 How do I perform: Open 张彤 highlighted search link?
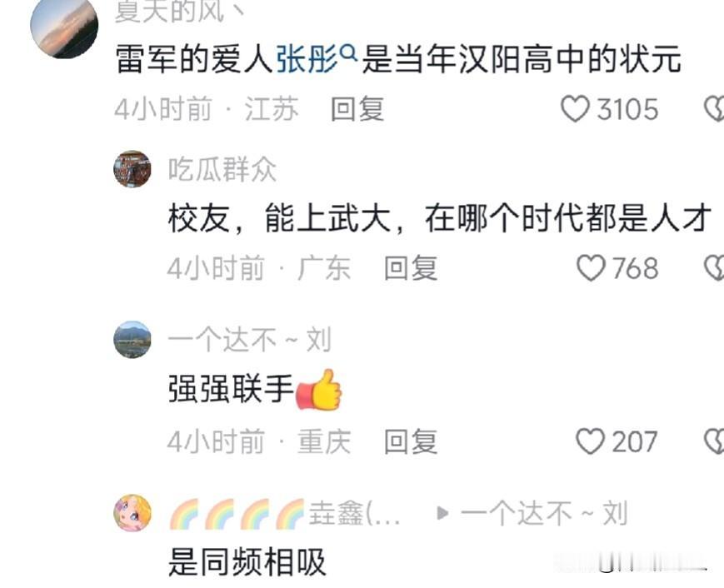click(x=307, y=59)
